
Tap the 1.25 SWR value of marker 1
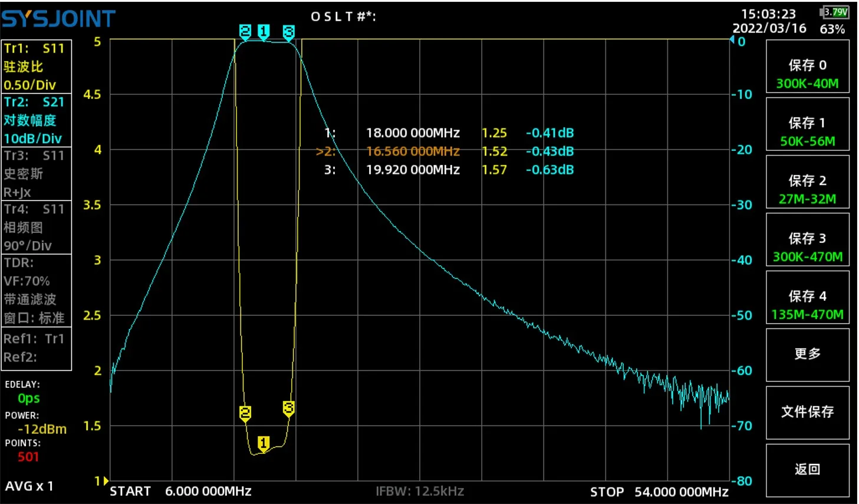pyautogui.click(x=494, y=133)
